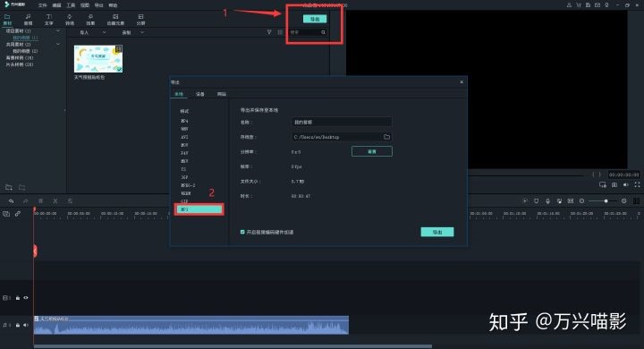Select the weather media thumbnail

coord(98,59)
